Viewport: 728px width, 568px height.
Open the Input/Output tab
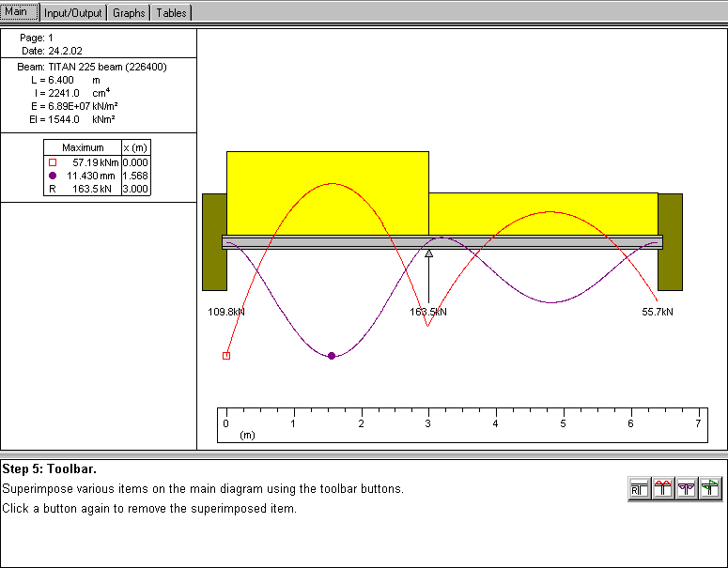pos(74,13)
